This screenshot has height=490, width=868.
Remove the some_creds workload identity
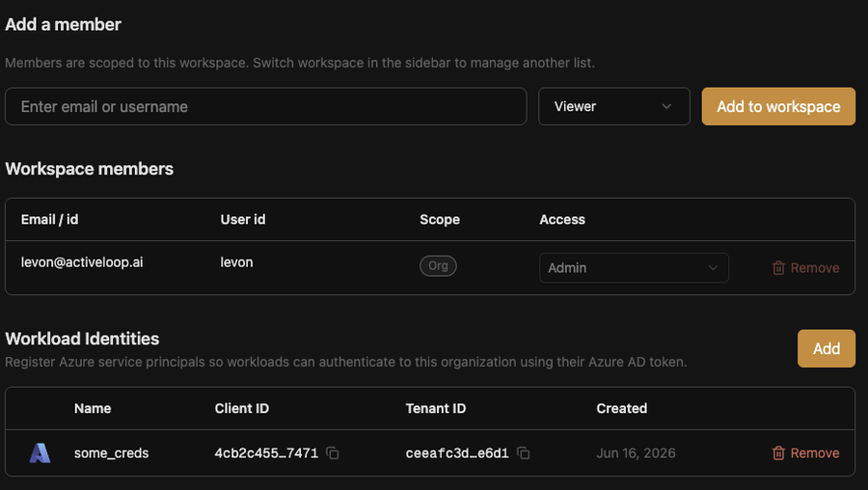click(805, 453)
